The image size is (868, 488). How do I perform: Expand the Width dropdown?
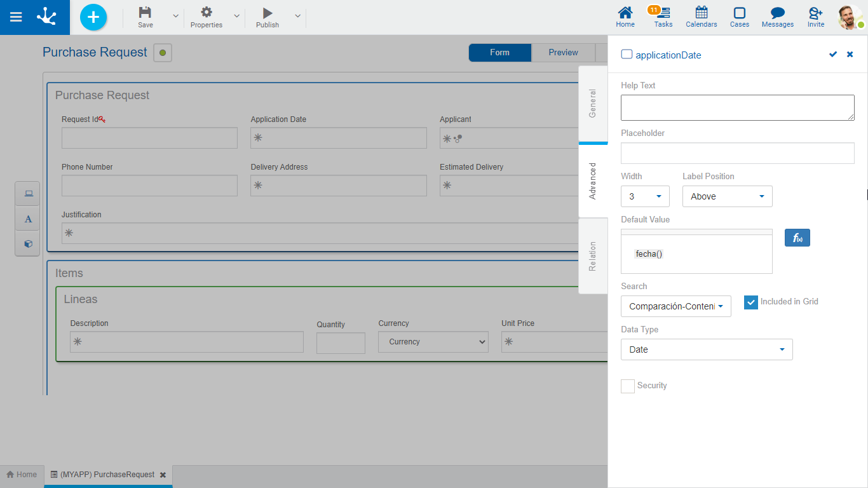(x=645, y=196)
